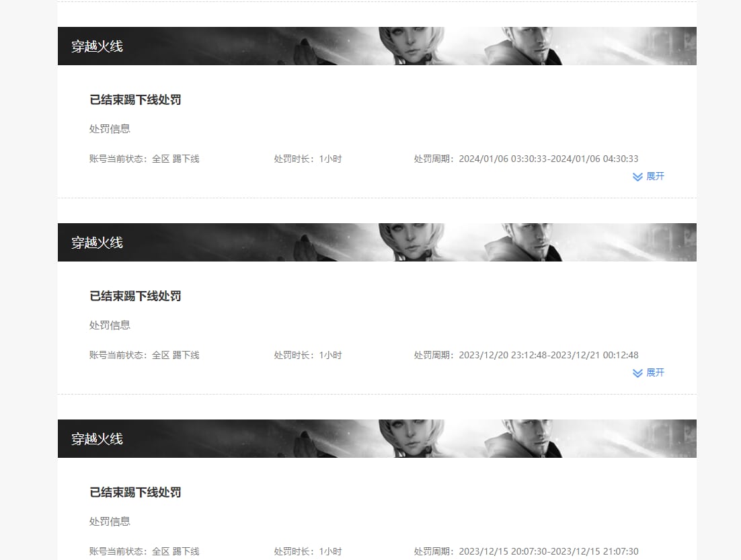Click double-chevron icon in second penalty record
The width and height of the screenshot is (741, 560).
pyautogui.click(x=637, y=373)
